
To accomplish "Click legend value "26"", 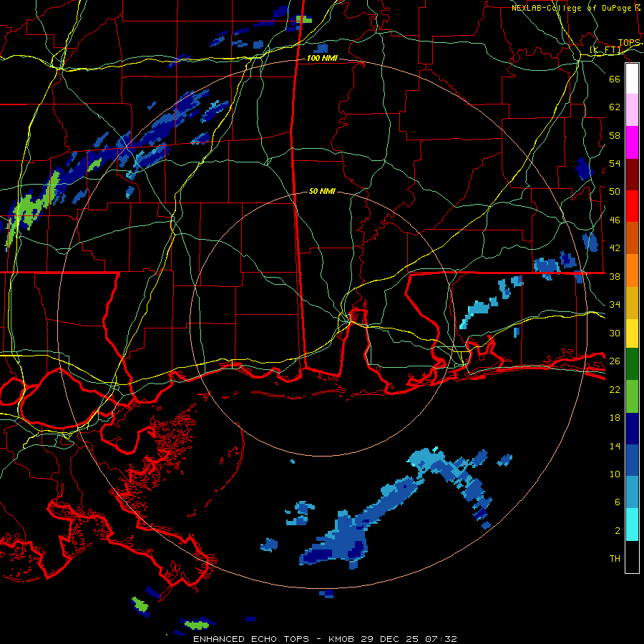I will (615, 361).
